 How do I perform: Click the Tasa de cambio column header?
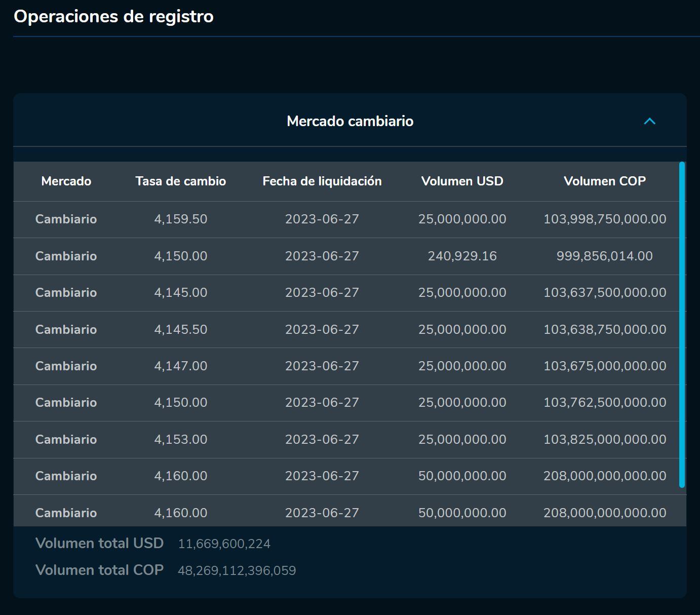[181, 181]
